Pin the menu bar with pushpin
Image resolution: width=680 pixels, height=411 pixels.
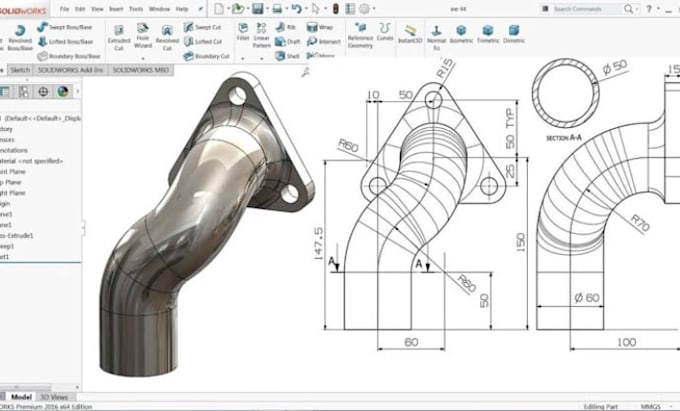tap(200, 9)
